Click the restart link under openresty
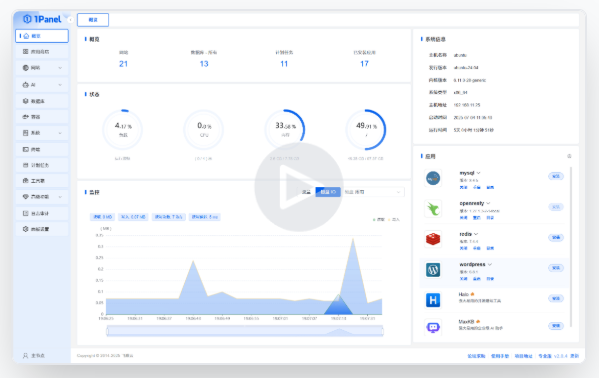599x378 pixels. [476, 217]
